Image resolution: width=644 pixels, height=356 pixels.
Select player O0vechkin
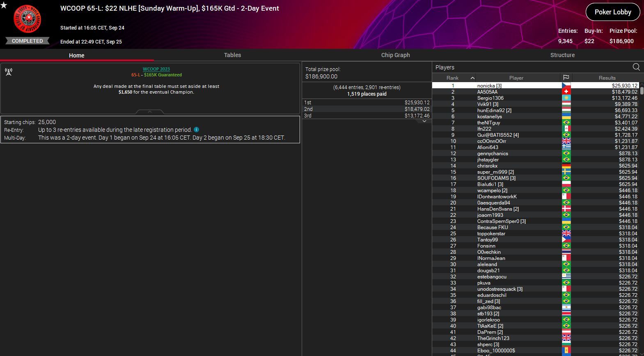pos(489,252)
